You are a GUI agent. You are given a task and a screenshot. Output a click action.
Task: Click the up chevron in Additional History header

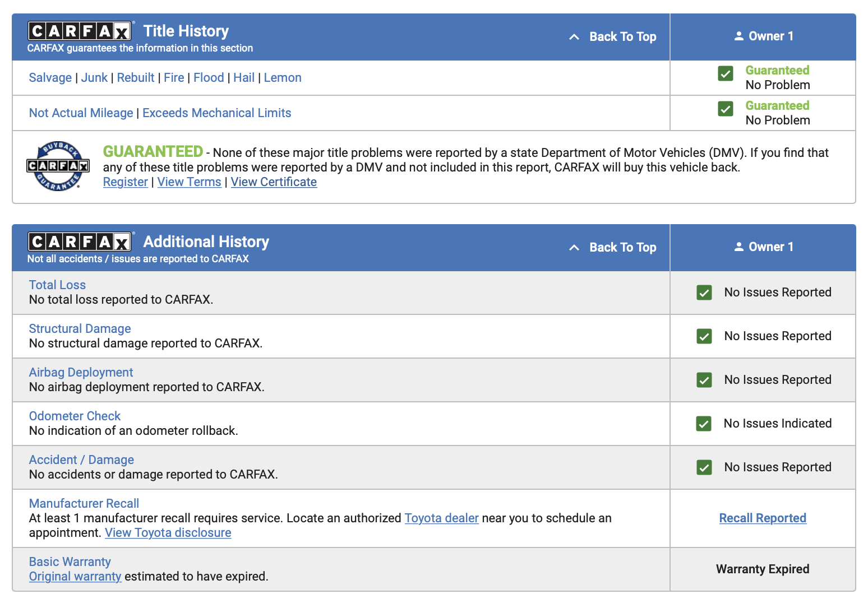[574, 248]
